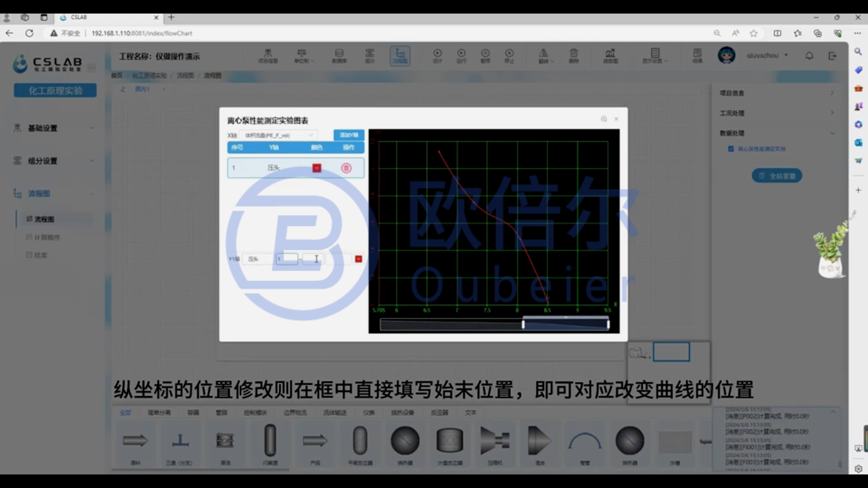Select the 换热设备 component tab
This screenshot has width=868, height=488.
pyautogui.click(x=402, y=413)
